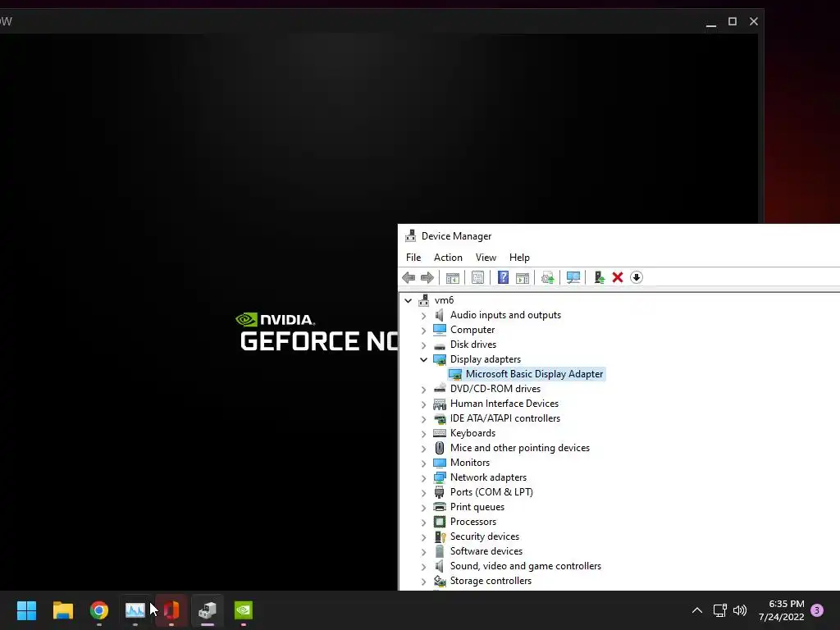
Task: Minimize the GeForce NOW window
Action: click(711, 21)
